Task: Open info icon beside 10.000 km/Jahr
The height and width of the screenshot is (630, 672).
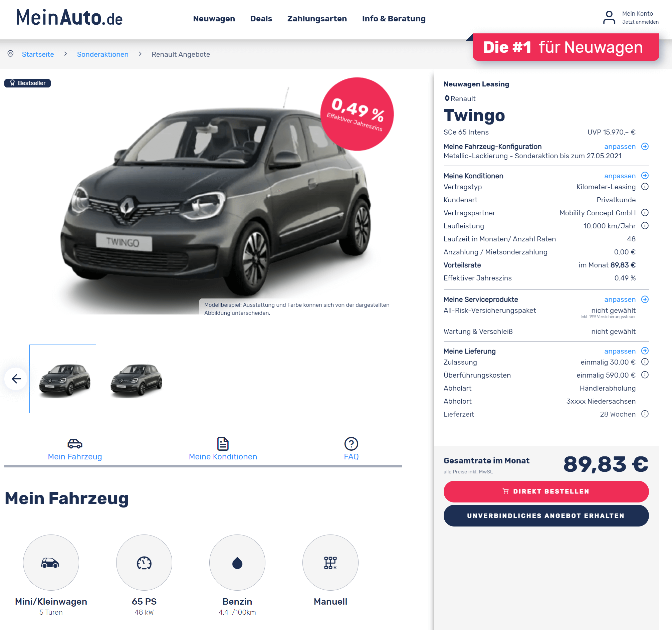Action: pyautogui.click(x=645, y=226)
